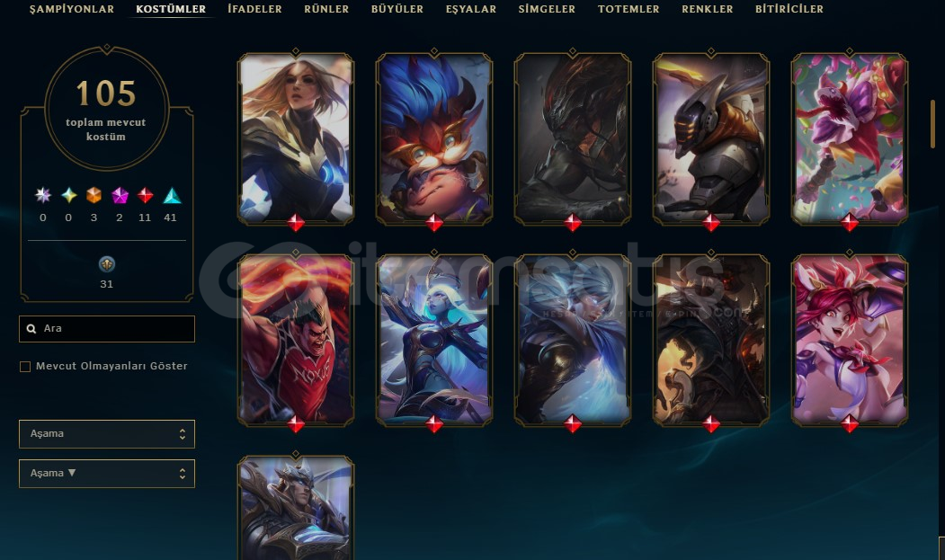Click the yellow-green Ultimate tier gem icon
Screen dimensions: 945x560
(x=68, y=195)
